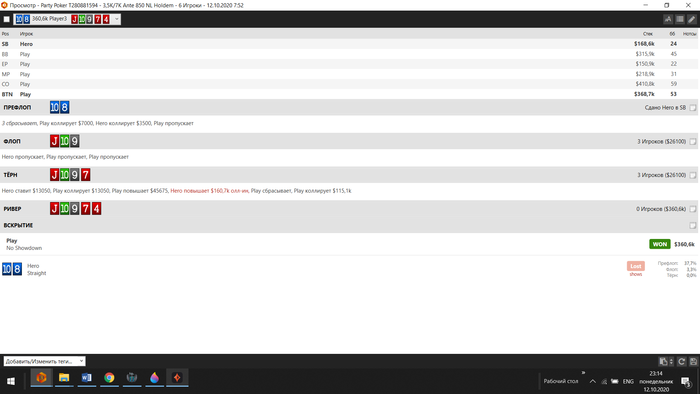Click the Pos column header
Viewport: 700px width, 394px height.
coord(5,34)
